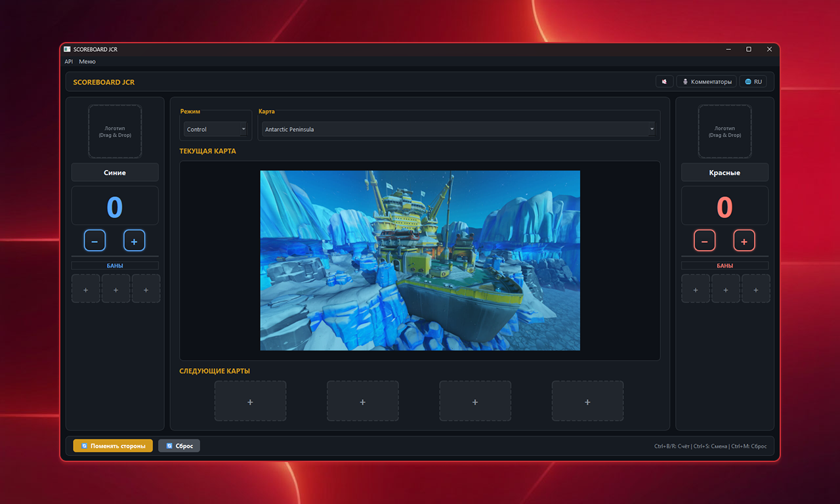Image resolution: width=840 pixels, height=504 pixels.
Task: Close the SCOREBOARD JCR window
Action: pos(769,49)
